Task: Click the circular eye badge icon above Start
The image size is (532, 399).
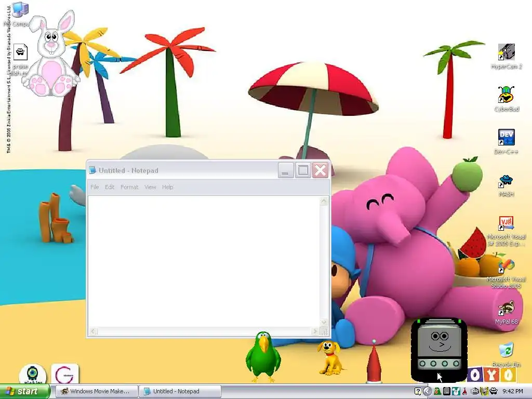Action: click(x=32, y=374)
